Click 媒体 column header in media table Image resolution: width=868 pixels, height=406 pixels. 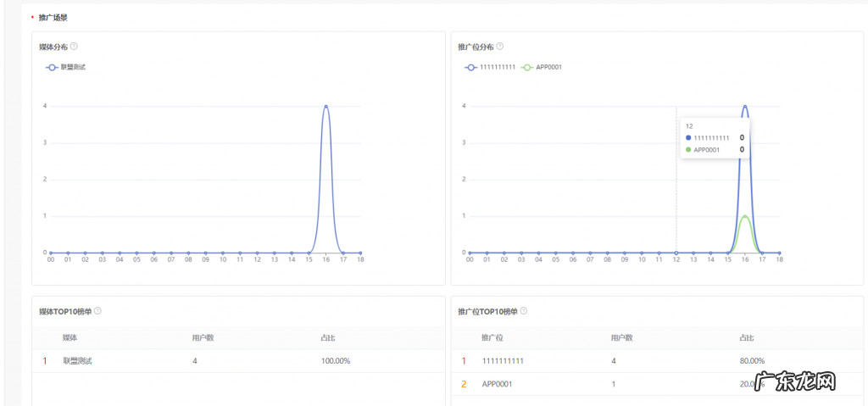pyautogui.click(x=70, y=338)
